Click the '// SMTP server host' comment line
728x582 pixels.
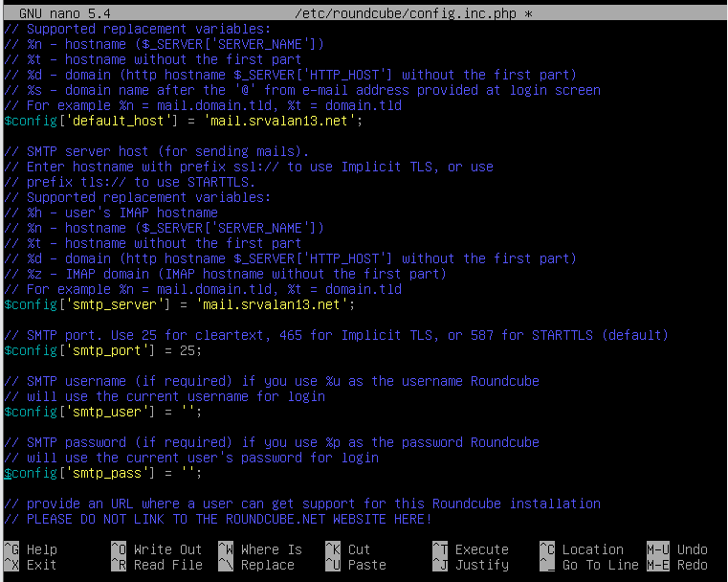[x=157, y=151]
